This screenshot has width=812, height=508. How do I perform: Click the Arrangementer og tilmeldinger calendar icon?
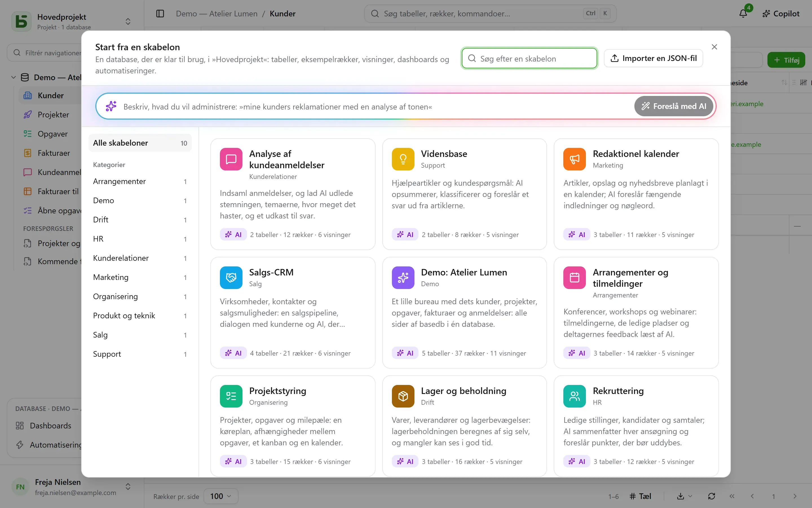click(574, 277)
